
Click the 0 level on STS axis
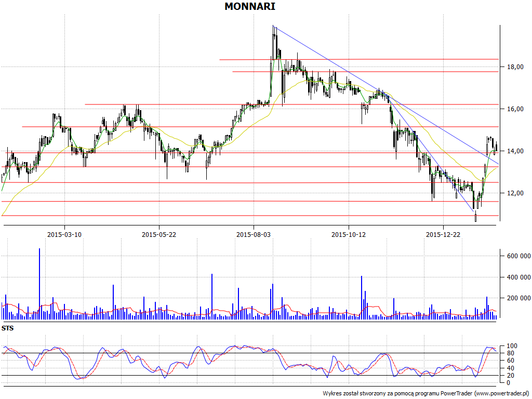coord(508,383)
